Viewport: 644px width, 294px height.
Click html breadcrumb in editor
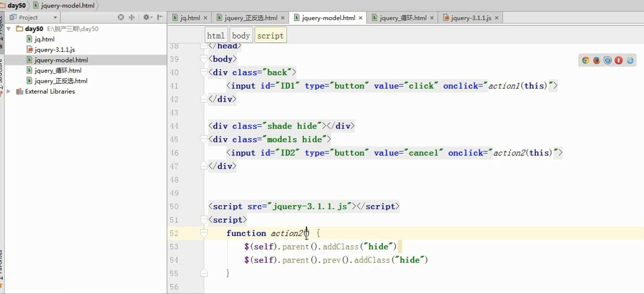click(216, 35)
